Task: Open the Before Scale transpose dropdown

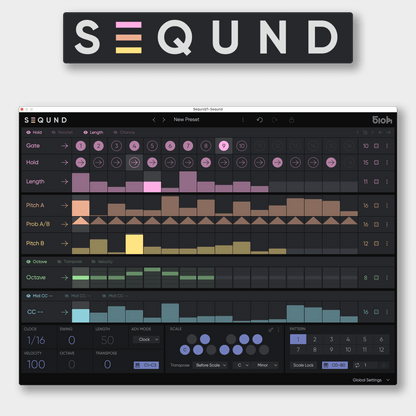Action: (x=210, y=365)
